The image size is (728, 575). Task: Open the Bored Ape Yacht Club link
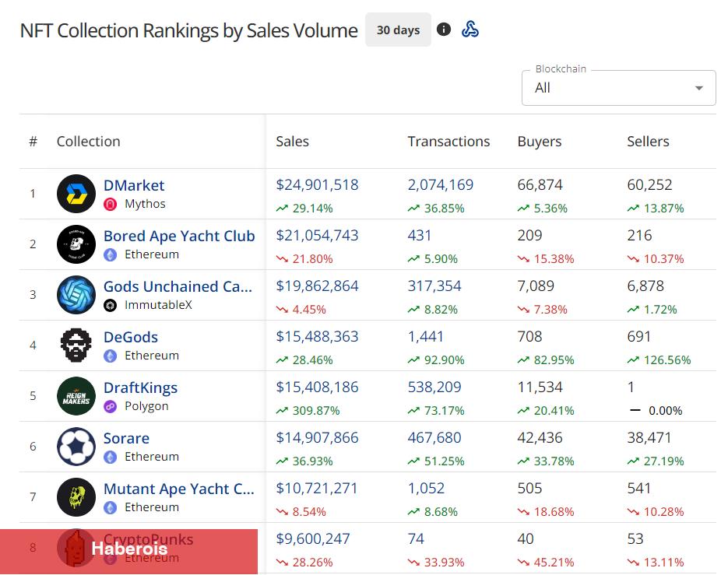coord(179,237)
